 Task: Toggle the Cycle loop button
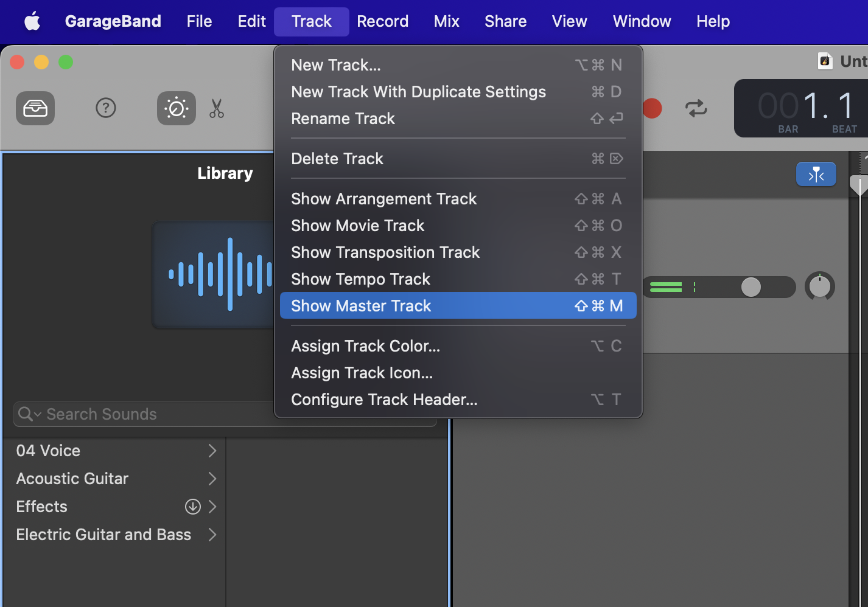pos(696,108)
